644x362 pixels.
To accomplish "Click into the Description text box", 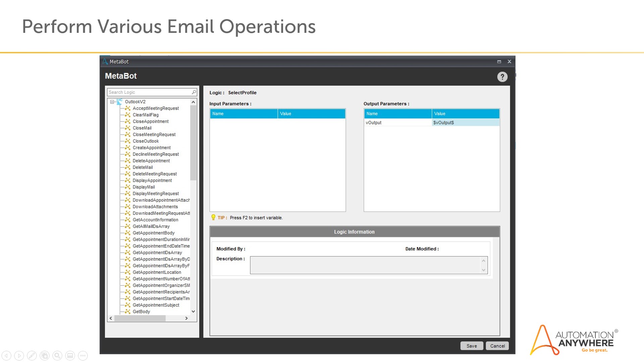I will click(365, 265).
